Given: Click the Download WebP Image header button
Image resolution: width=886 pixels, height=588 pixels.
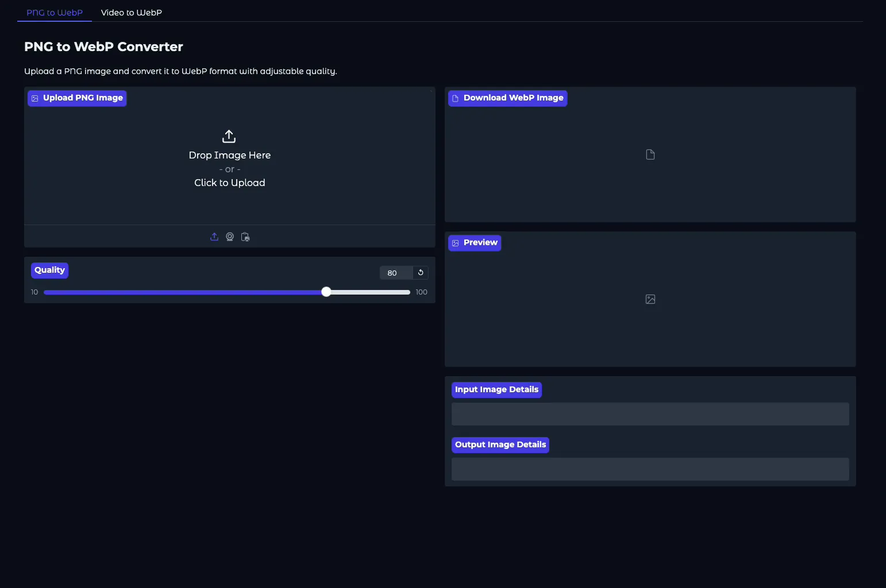Looking at the screenshot, I should 507,98.
